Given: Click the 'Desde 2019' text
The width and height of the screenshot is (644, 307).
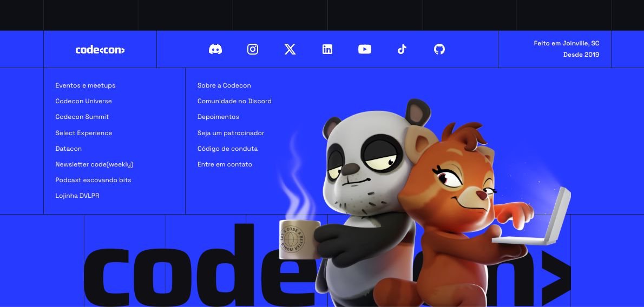Looking at the screenshot, I should [x=581, y=55].
